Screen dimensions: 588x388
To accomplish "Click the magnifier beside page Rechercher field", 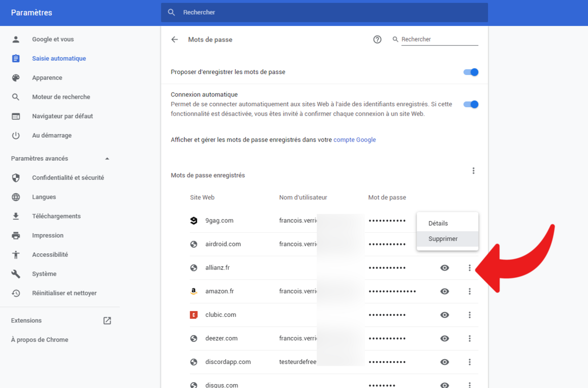I will pyautogui.click(x=395, y=40).
